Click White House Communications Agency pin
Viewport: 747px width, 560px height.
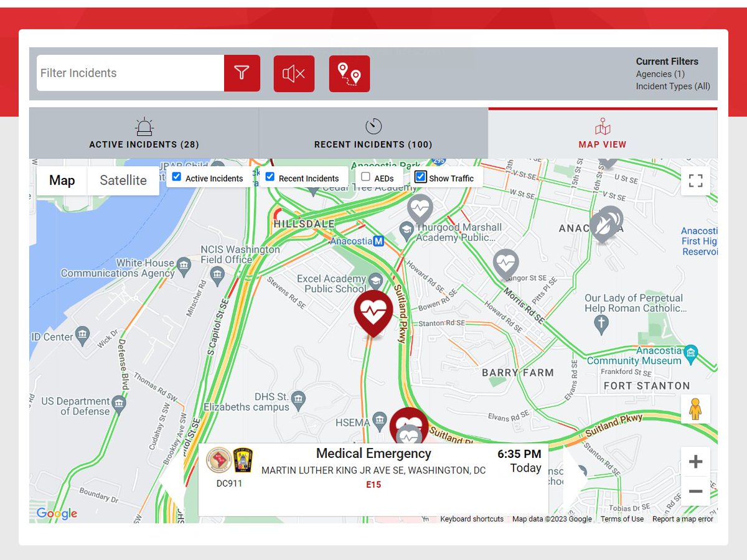(x=184, y=268)
